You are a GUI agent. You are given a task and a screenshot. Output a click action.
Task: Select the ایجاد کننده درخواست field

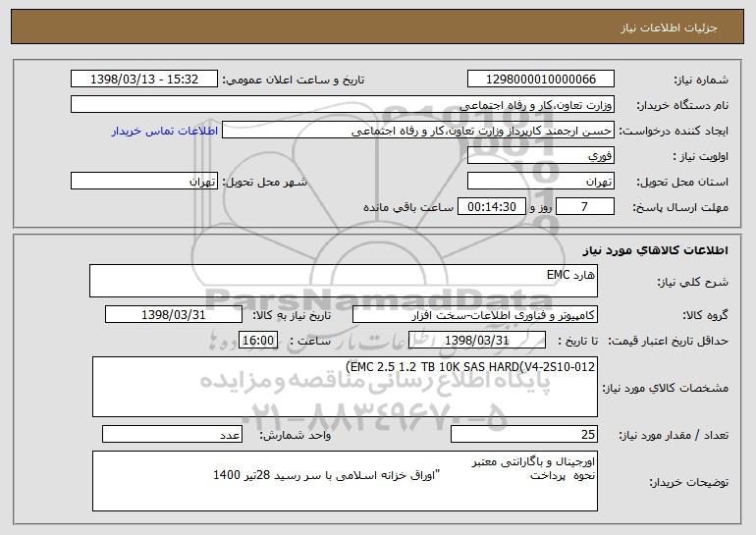click(x=418, y=130)
